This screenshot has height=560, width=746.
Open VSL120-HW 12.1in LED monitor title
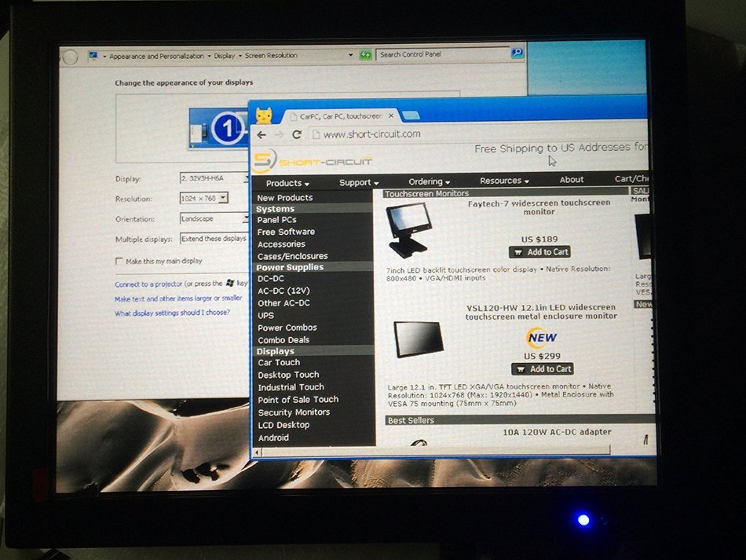coord(541,312)
